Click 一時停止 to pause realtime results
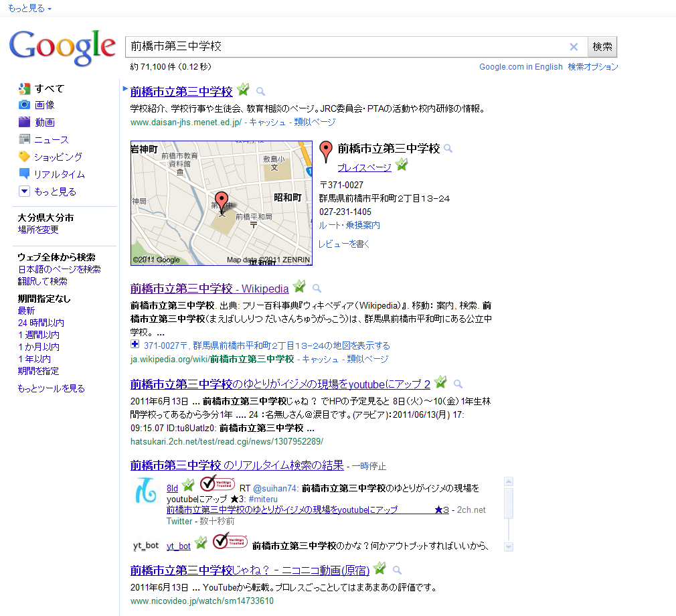The width and height of the screenshot is (676, 616). tap(369, 466)
